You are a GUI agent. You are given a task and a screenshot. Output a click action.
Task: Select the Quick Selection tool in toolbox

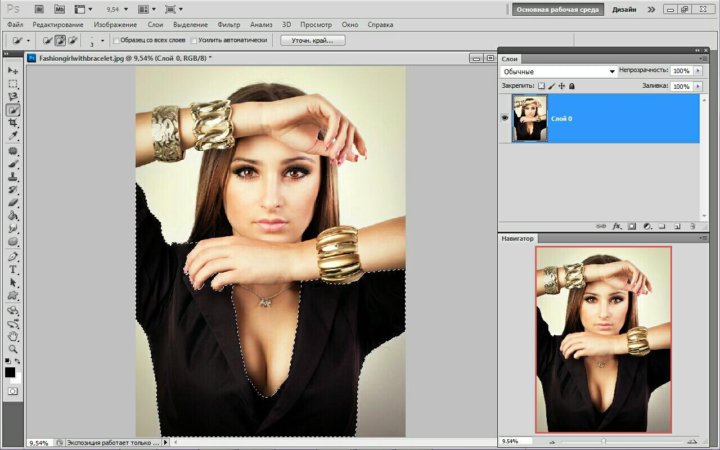(13, 110)
